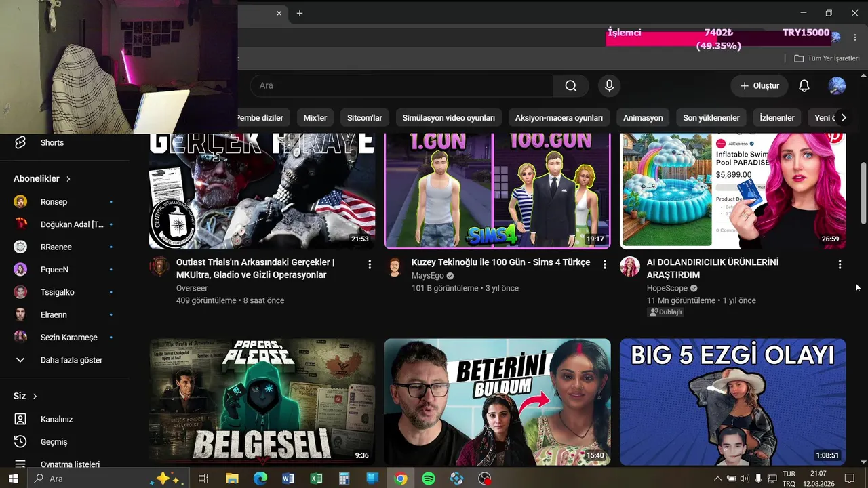Screen dimensions: 868x488
Task: Open the HopeScope channel avatar
Action: pos(630,266)
